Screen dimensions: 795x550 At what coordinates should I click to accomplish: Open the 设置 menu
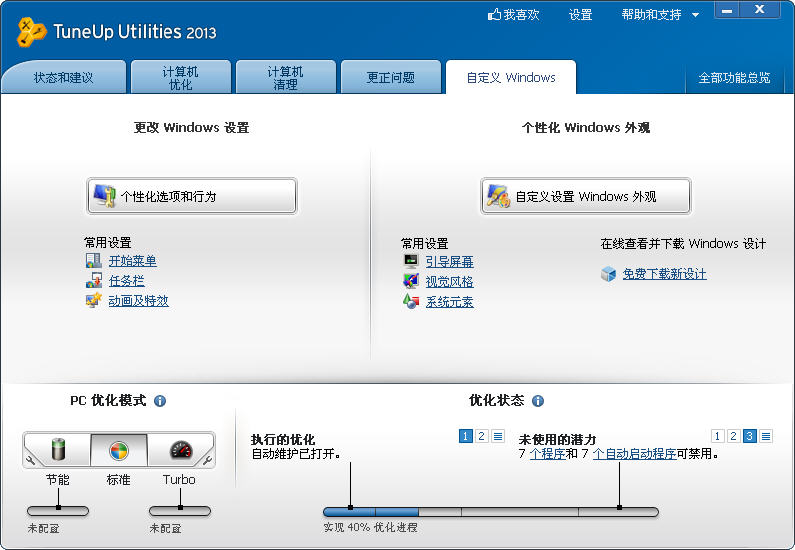tap(581, 15)
